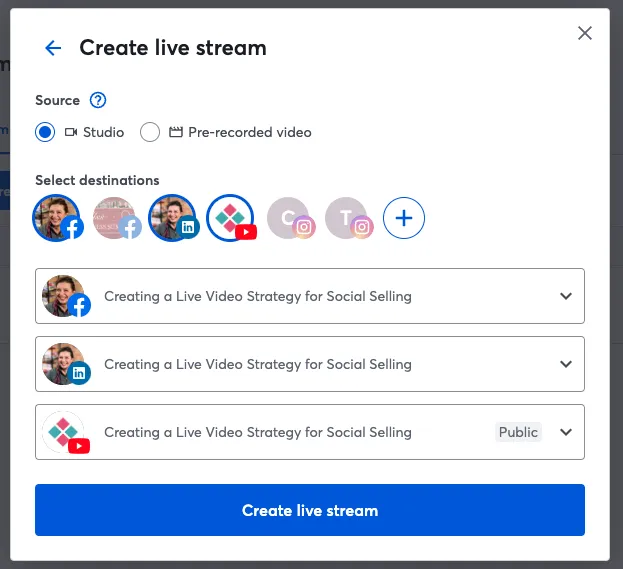This screenshot has width=623, height=569.
Task: Select the first Facebook profile destination avatar
Action: point(56,217)
